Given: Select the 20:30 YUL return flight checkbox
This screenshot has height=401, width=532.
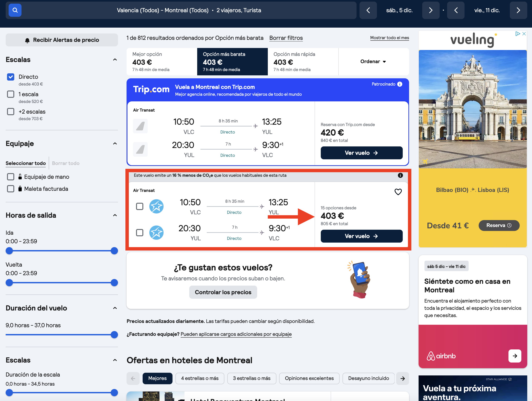Looking at the screenshot, I should coord(139,232).
